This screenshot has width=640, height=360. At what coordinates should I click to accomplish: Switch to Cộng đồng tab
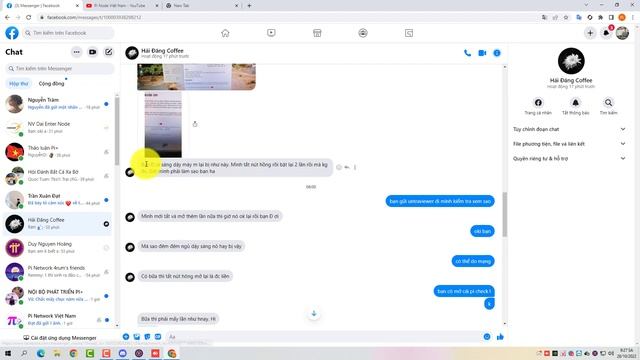click(51, 83)
